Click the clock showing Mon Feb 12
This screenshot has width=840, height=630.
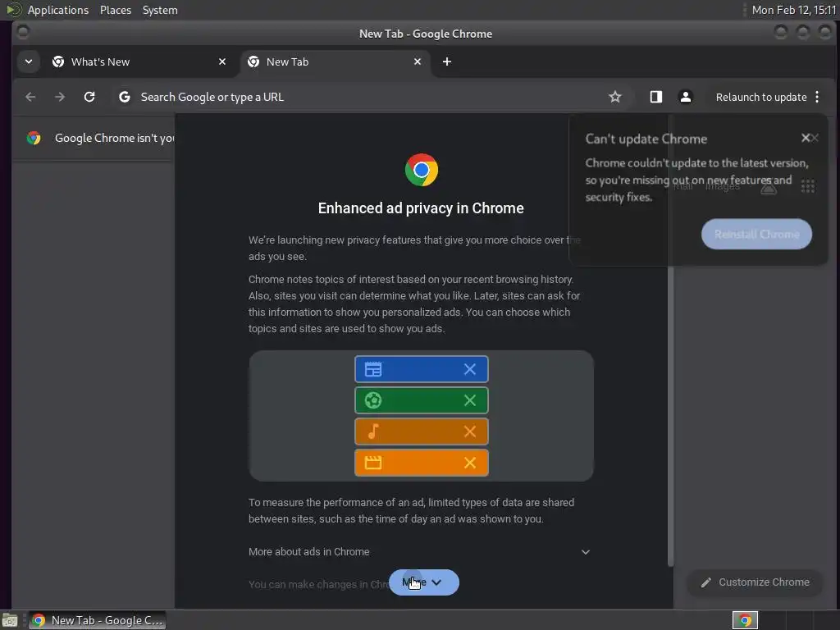(793, 10)
